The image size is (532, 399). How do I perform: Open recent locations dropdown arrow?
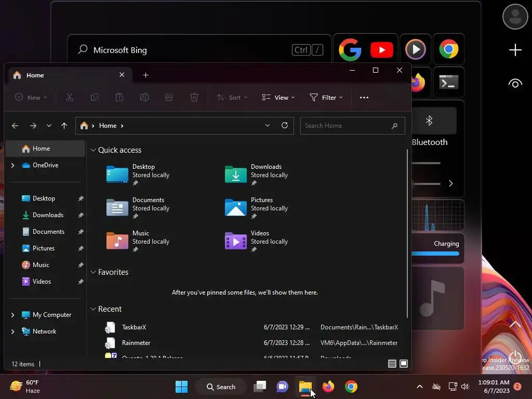(x=49, y=126)
